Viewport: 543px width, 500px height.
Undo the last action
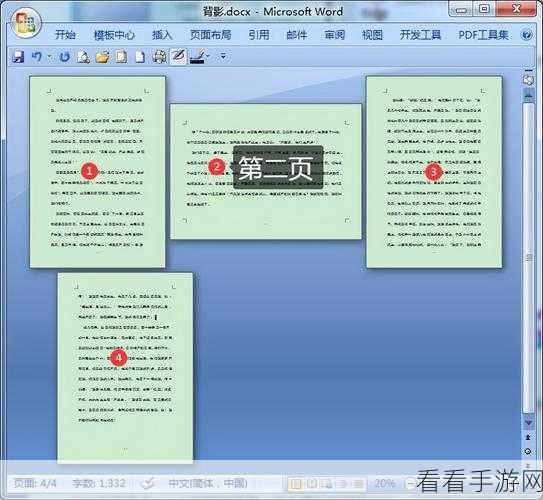click(x=37, y=56)
